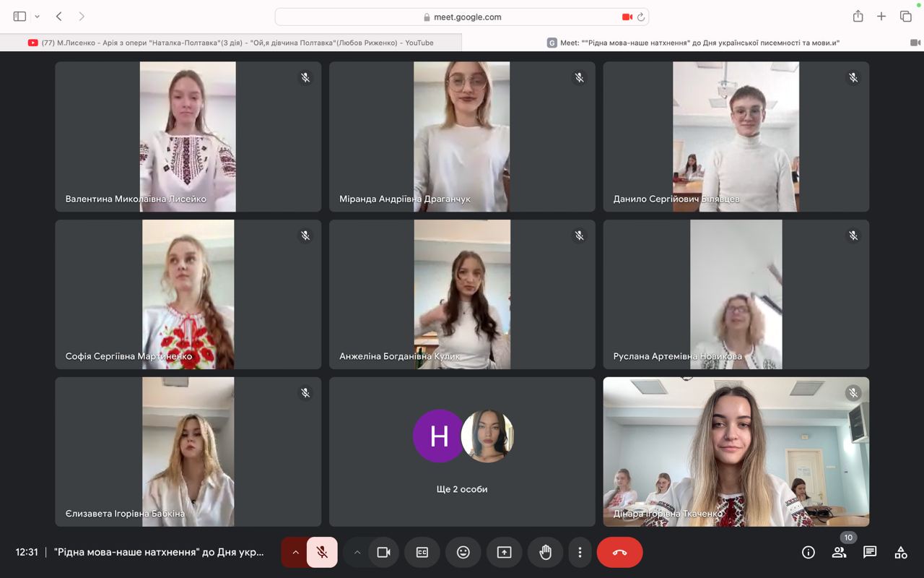This screenshot has width=924, height=578.
Task: Click the Safari back navigation arrow
Action: point(59,17)
